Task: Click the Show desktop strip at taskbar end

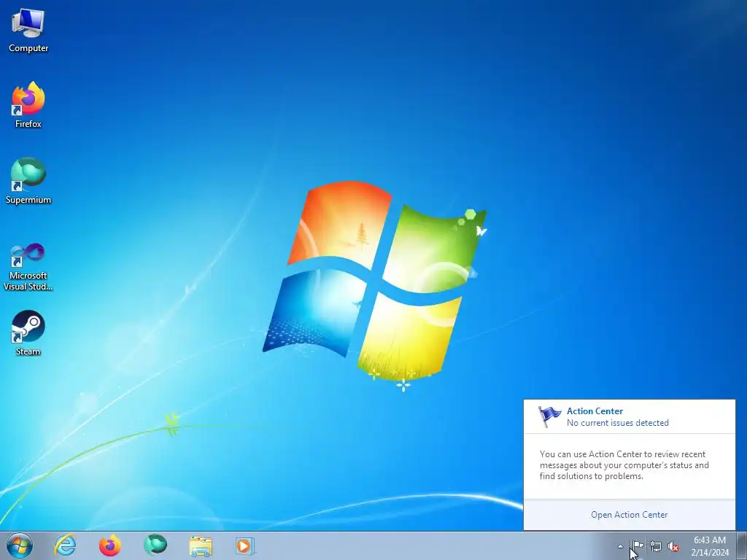Action: point(741,545)
